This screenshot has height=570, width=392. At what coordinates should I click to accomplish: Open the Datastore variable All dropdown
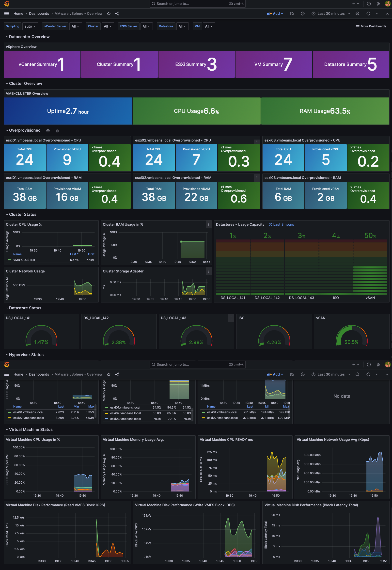point(182,26)
